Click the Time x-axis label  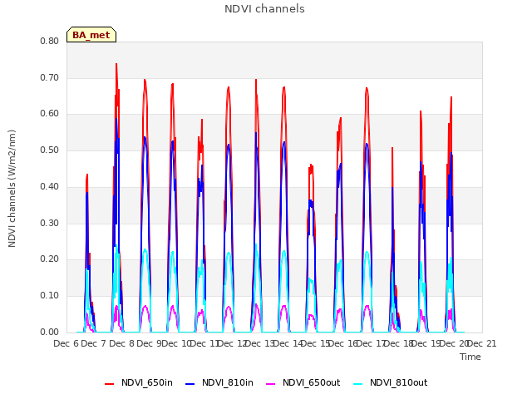tap(470, 357)
